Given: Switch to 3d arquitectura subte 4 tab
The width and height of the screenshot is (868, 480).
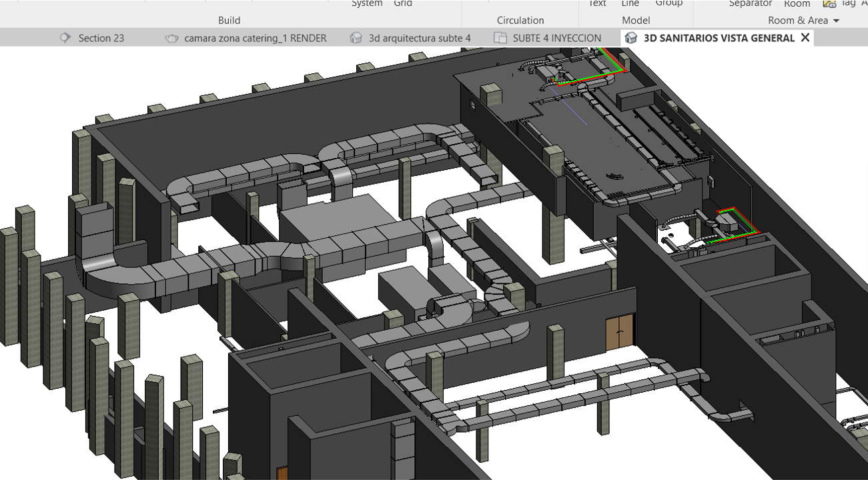Looking at the screenshot, I should tap(419, 38).
